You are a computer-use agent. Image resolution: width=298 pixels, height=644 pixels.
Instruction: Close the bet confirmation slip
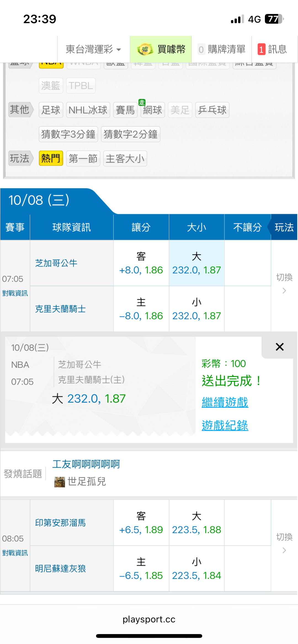point(280,347)
